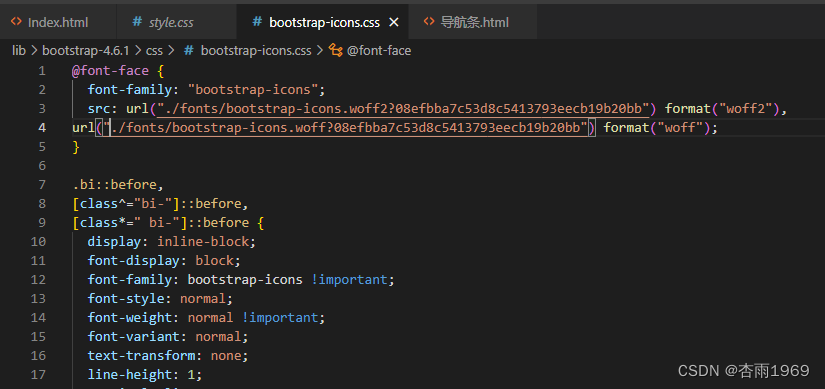Open the woff2 font URL link on line 3
Screen dimensions: 825x389
tap(402, 109)
